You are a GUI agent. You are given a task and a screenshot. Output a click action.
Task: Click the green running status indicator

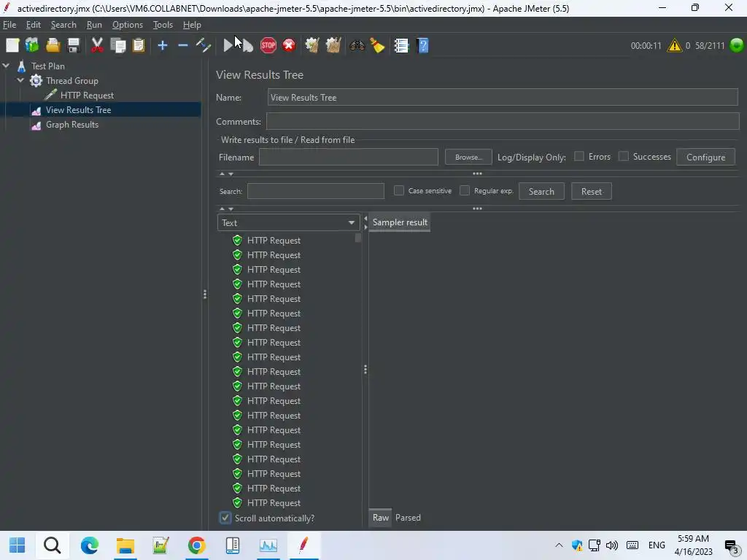click(x=737, y=45)
